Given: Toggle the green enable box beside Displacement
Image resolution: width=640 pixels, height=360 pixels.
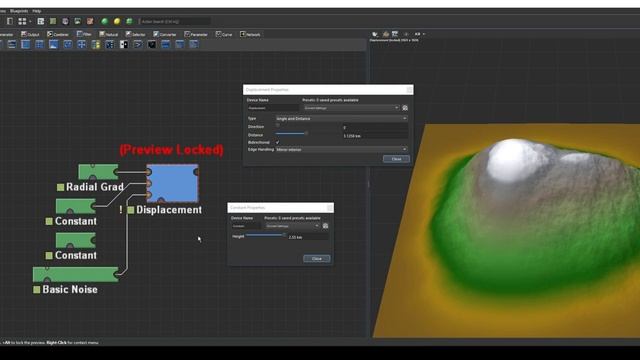Looking at the screenshot, I should tap(131, 210).
